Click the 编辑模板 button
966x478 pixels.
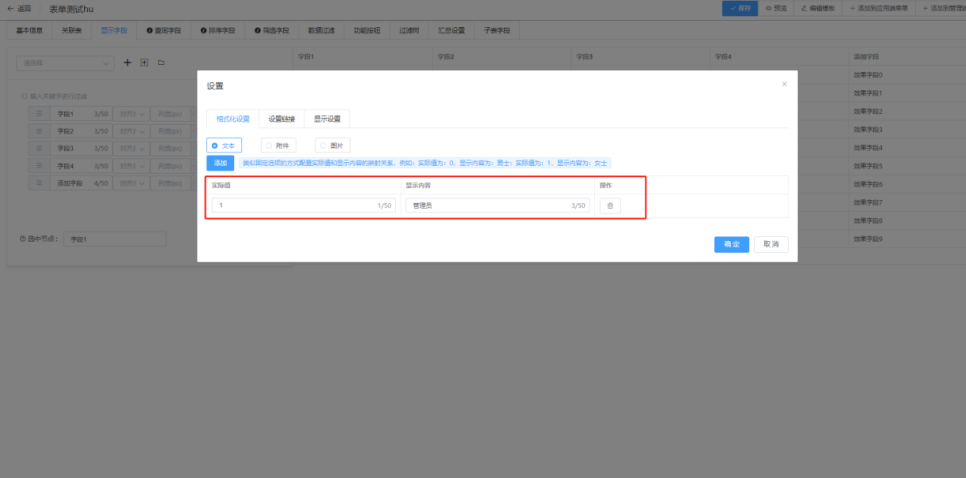(x=818, y=9)
